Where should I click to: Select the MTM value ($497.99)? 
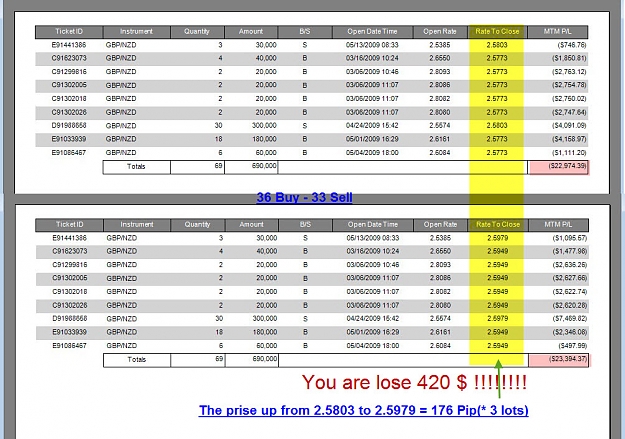coord(572,346)
